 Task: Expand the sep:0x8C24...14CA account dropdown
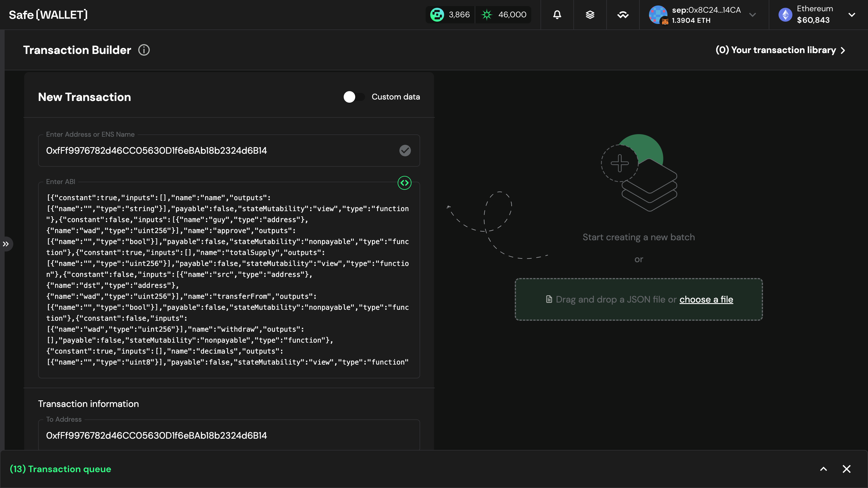click(x=752, y=15)
